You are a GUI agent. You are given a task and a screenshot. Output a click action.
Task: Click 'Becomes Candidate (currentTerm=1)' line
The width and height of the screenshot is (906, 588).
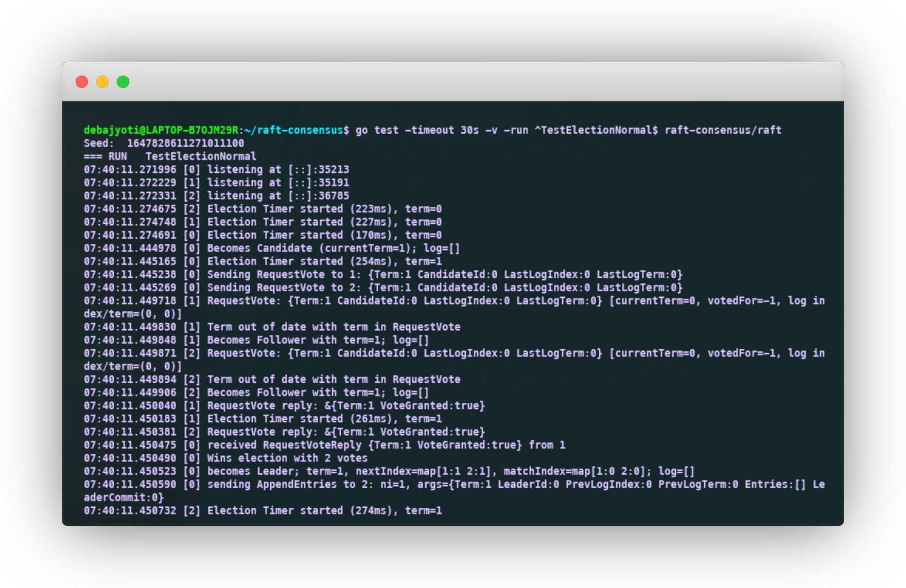point(272,248)
